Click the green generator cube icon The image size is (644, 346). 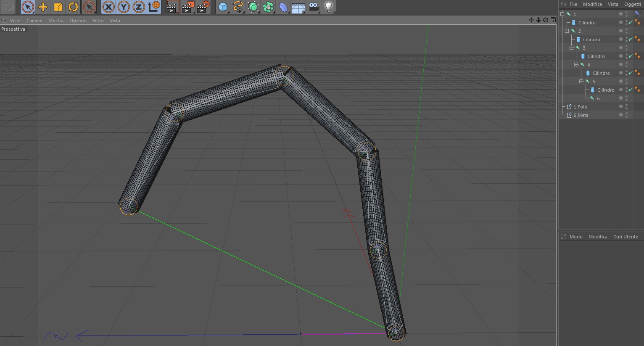click(253, 7)
